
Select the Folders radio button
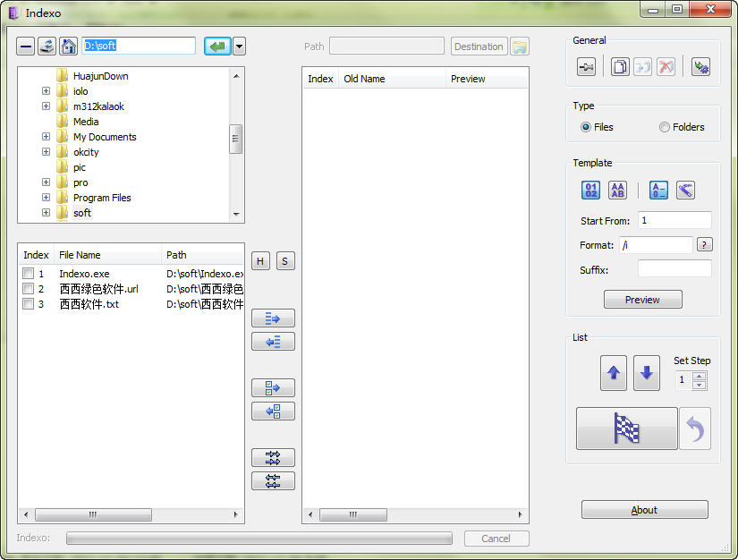665,127
